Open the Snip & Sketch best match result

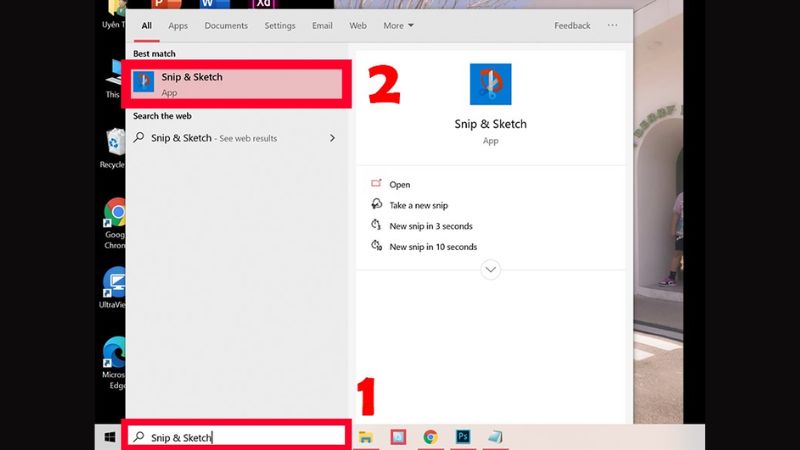click(x=236, y=84)
